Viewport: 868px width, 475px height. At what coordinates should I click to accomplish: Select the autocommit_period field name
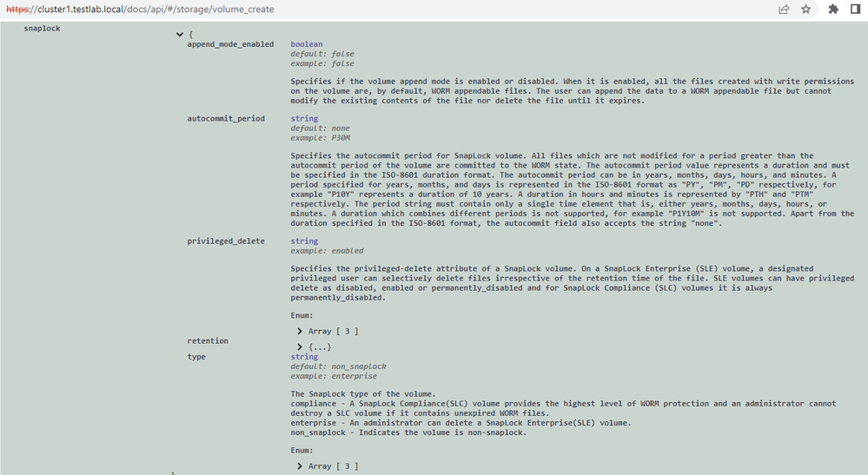tap(226, 118)
